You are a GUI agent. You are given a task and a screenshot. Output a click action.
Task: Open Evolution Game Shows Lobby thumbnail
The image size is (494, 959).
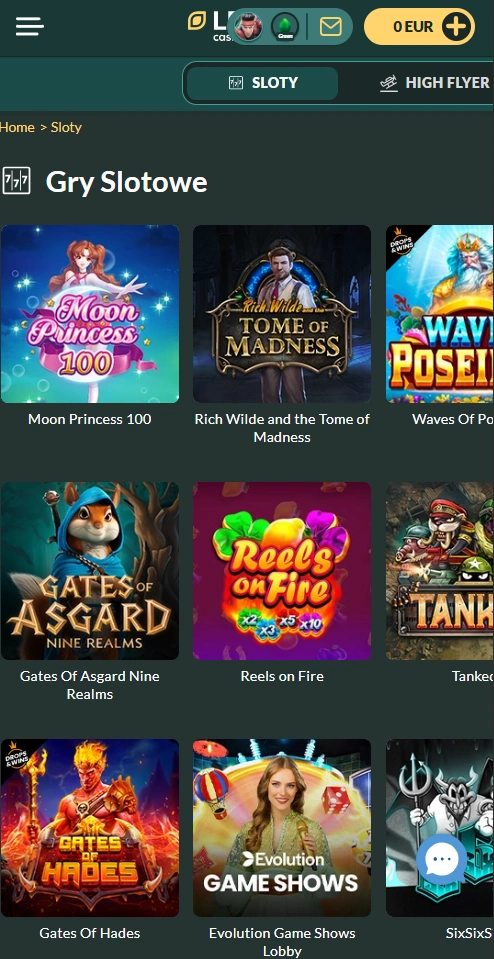click(x=282, y=828)
